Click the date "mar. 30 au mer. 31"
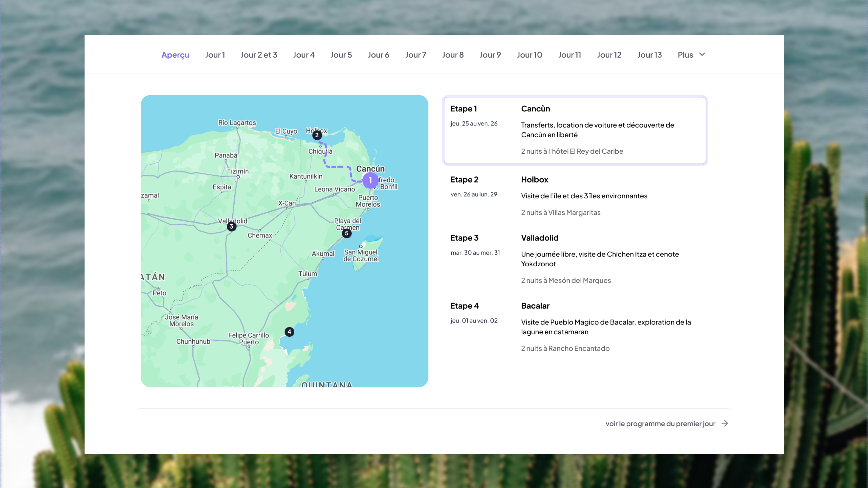This screenshot has width=868, height=488. (x=475, y=253)
